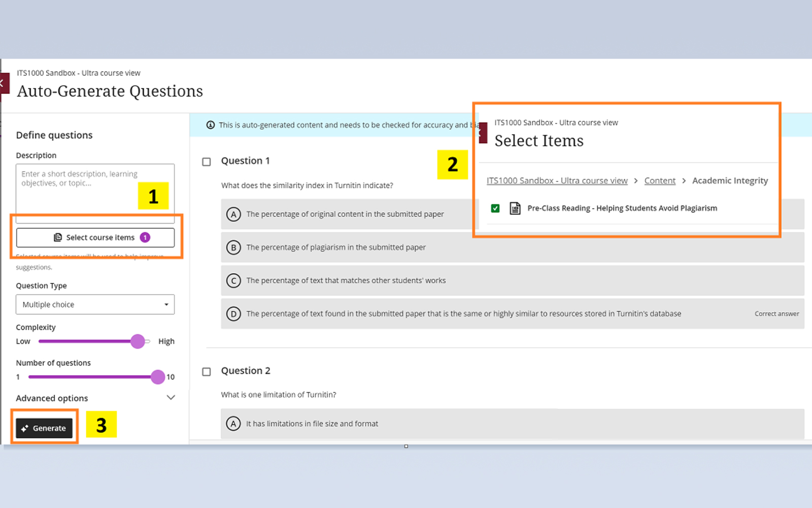Select option A circle under Question 2
Image resolution: width=812 pixels, height=508 pixels.
click(x=233, y=424)
